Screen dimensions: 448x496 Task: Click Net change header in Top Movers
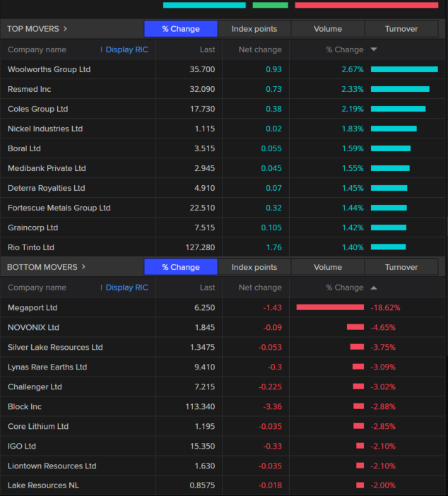pos(260,49)
